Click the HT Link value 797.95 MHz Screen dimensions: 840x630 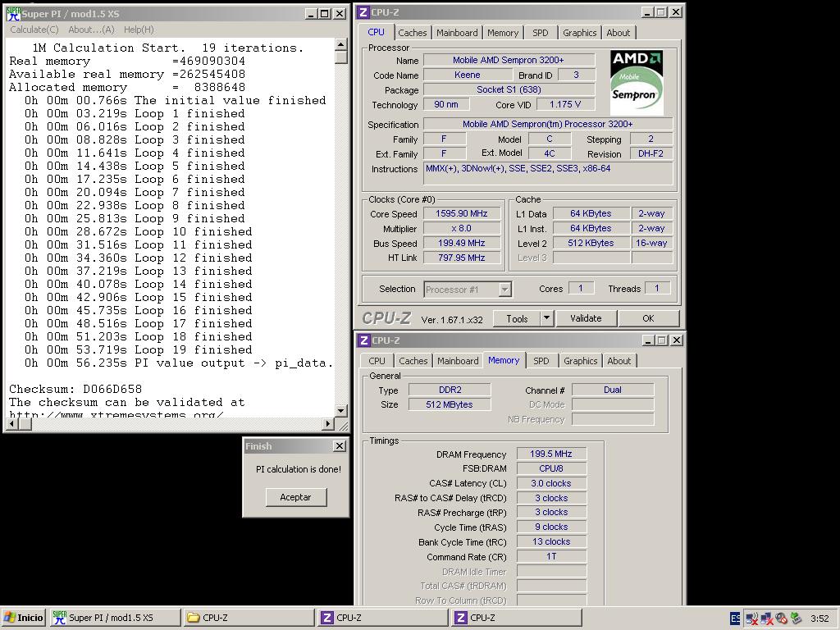[x=462, y=258]
